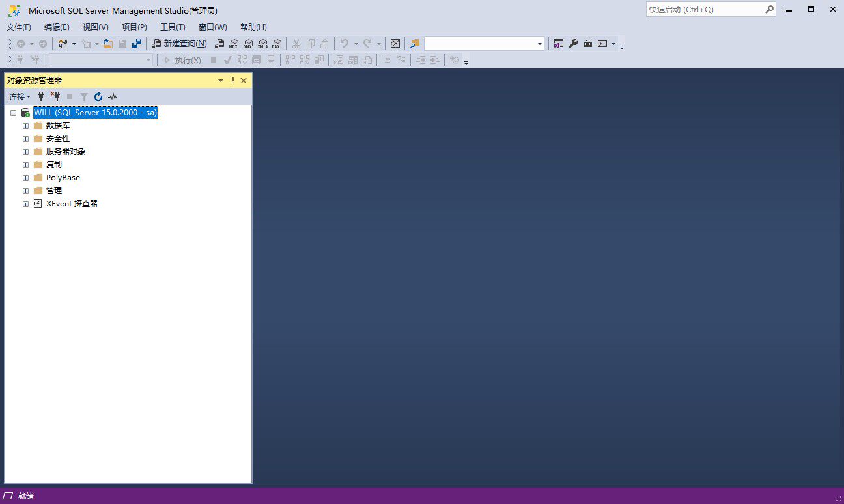Click the Connect Object Explorer plug icon
The image size is (844, 504).
pyautogui.click(x=41, y=96)
